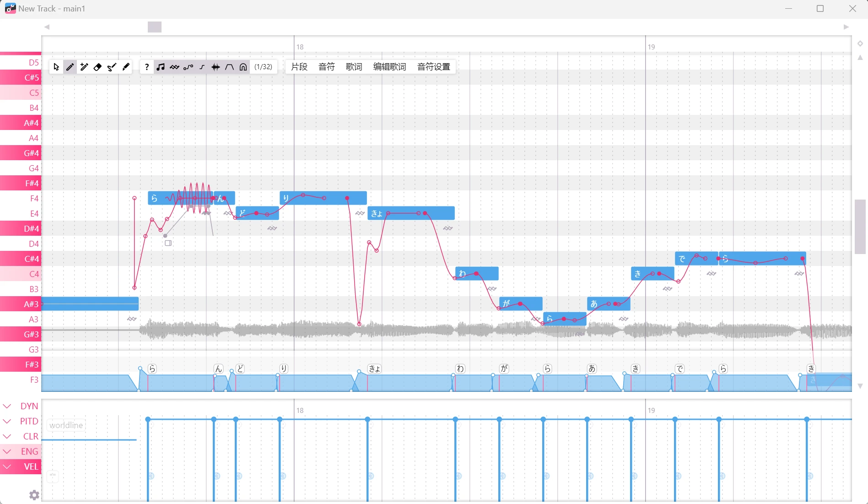The height and width of the screenshot is (504, 868).
Task: Toggle vibrato wave display icon
Action: (x=174, y=67)
